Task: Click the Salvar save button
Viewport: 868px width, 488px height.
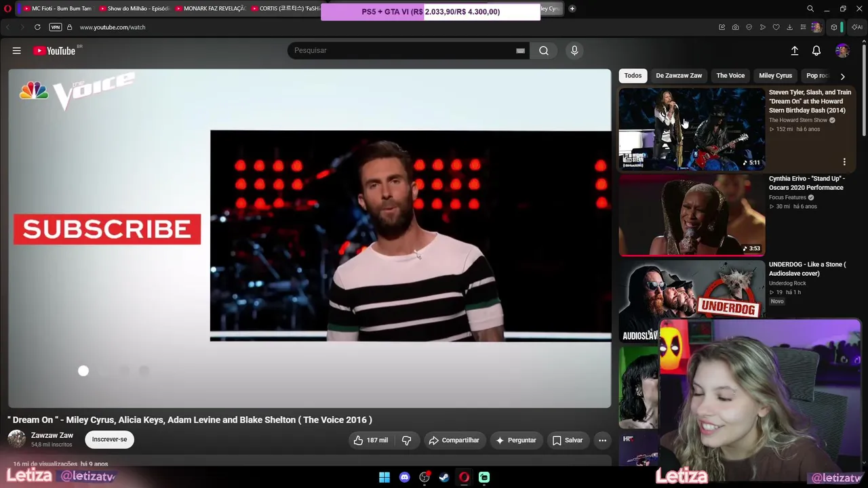Action: (x=568, y=441)
